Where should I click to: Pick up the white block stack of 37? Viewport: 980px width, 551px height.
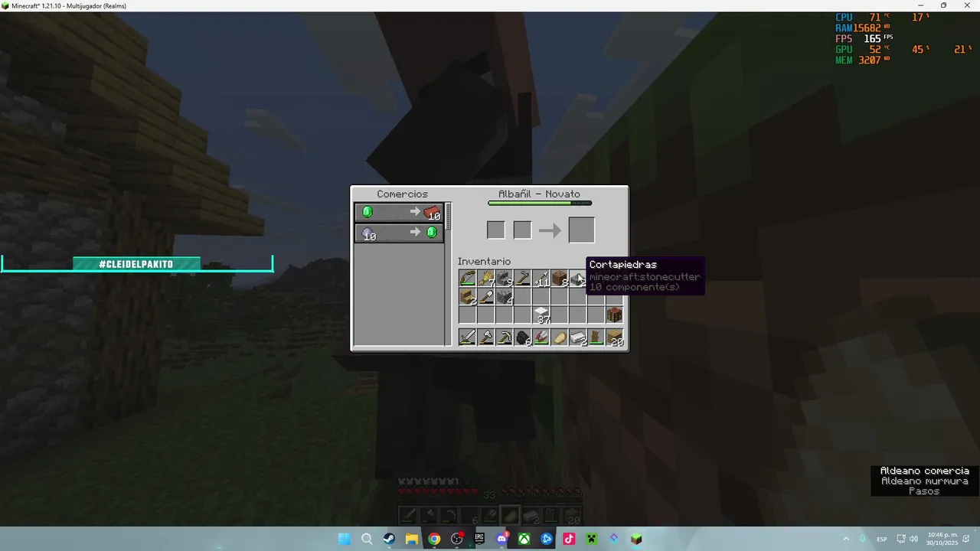coord(541,315)
